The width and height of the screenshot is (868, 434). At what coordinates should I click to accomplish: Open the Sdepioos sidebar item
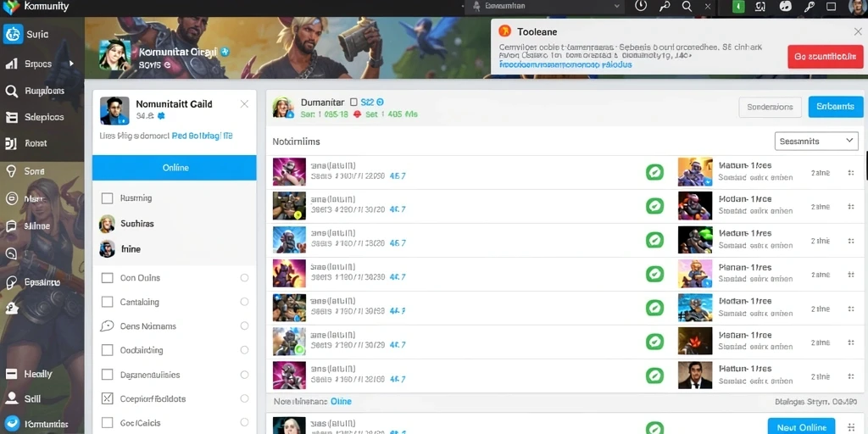click(x=42, y=117)
